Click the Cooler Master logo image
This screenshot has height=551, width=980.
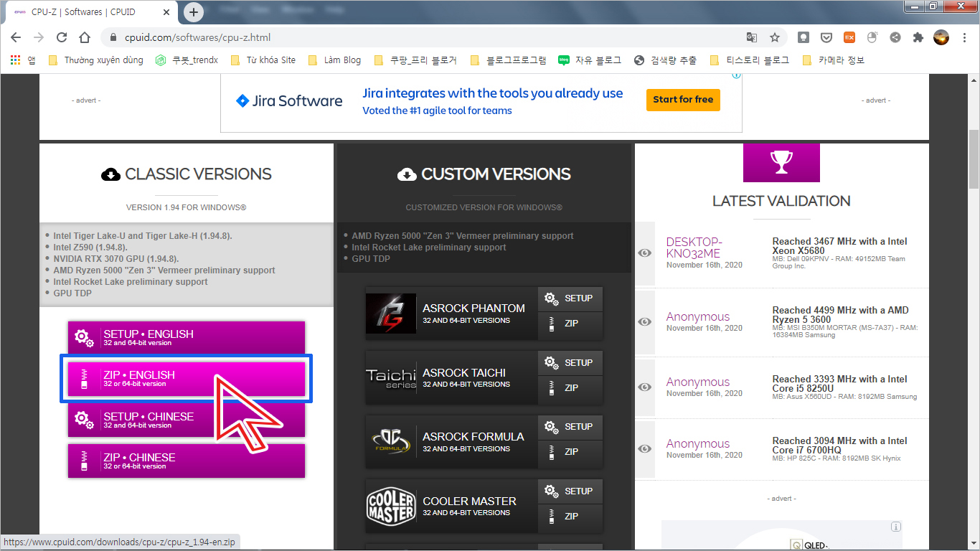coord(391,506)
